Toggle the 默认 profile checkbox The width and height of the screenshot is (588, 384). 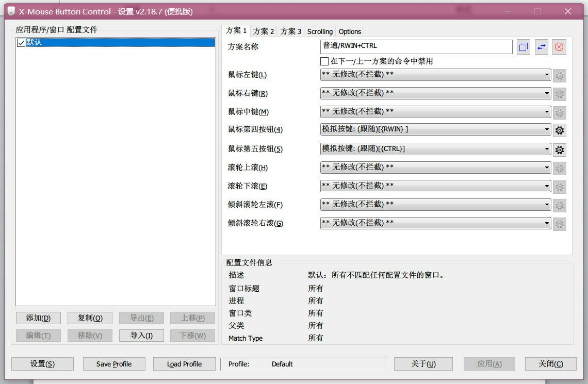[21, 42]
